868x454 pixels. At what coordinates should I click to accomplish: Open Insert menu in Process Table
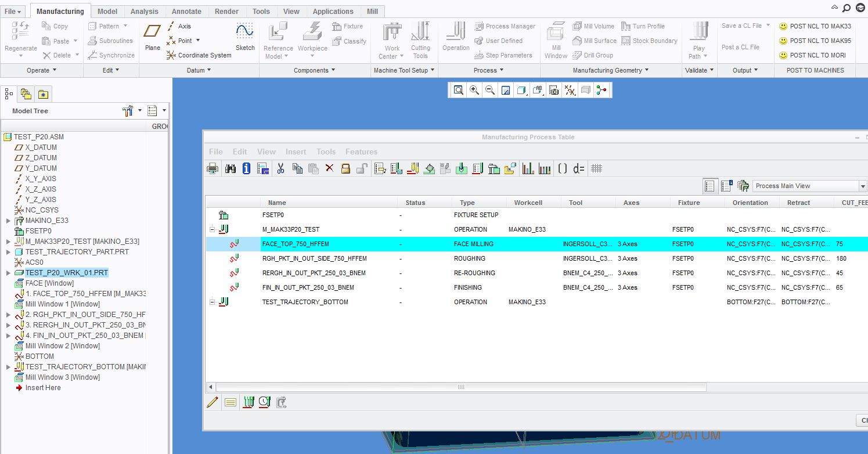[296, 152]
